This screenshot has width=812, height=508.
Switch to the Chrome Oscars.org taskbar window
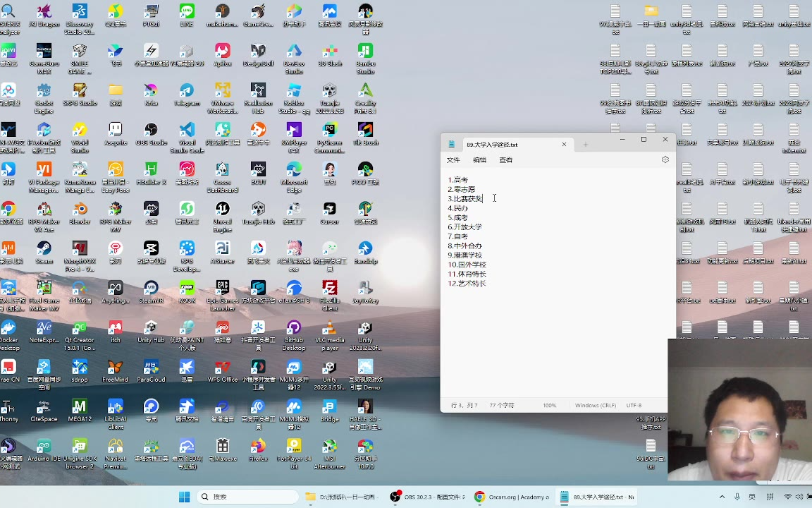click(x=512, y=497)
